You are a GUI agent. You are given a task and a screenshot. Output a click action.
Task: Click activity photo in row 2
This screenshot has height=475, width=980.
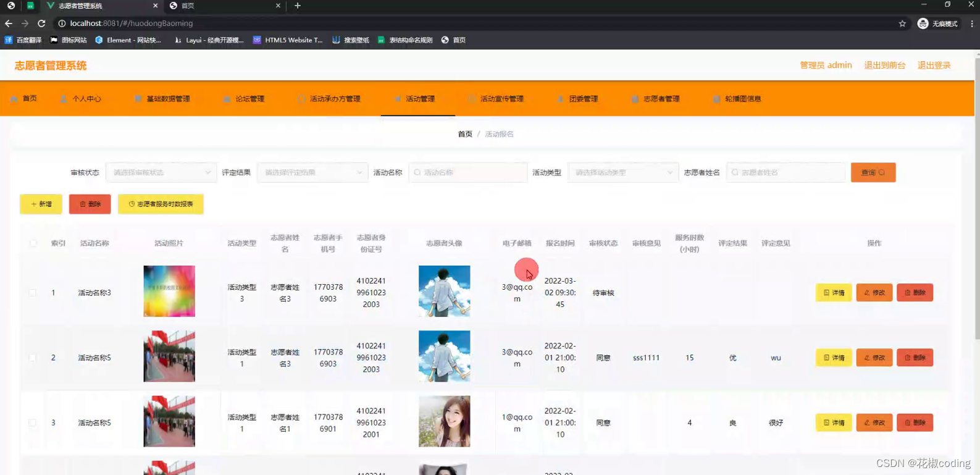pyautogui.click(x=169, y=356)
